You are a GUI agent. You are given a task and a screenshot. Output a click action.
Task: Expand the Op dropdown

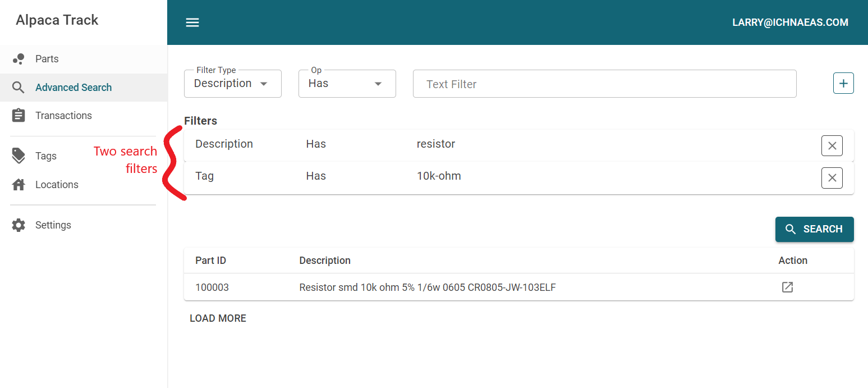click(347, 84)
